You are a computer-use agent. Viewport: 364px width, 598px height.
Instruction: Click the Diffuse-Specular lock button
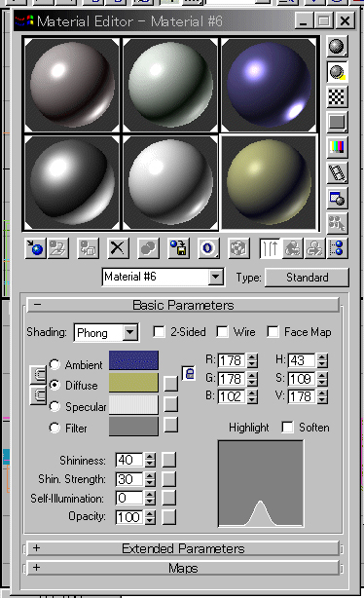[x=38, y=395]
